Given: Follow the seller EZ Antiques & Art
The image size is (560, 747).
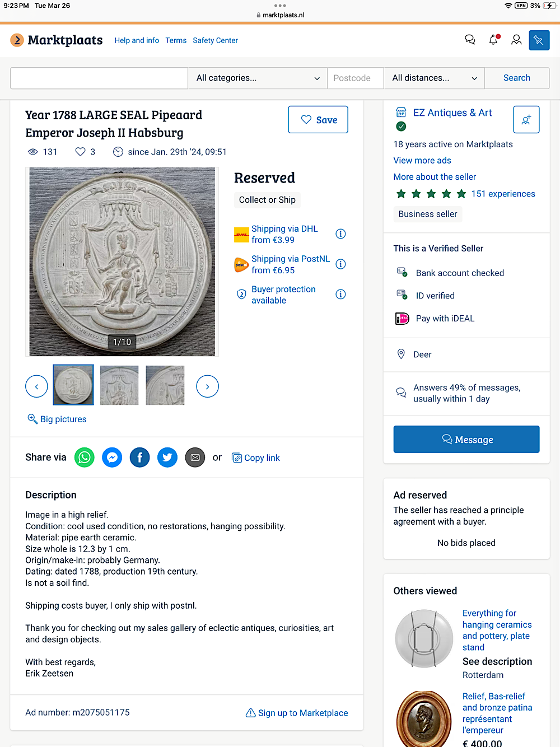Looking at the screenshot, I should tap(526, 119).
